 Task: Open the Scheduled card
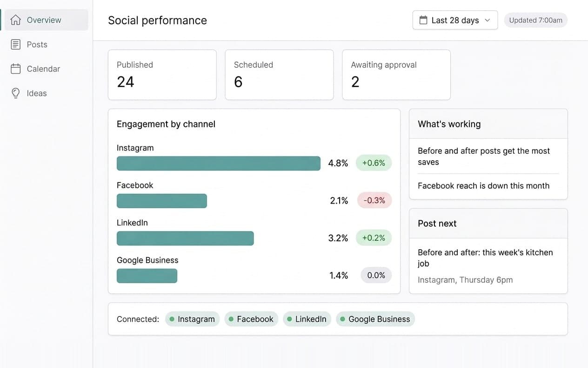click(279, 75)
